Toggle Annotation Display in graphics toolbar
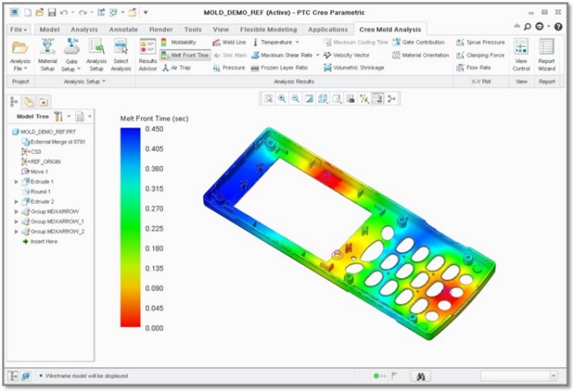573x392 pixels. click(378, 99)
